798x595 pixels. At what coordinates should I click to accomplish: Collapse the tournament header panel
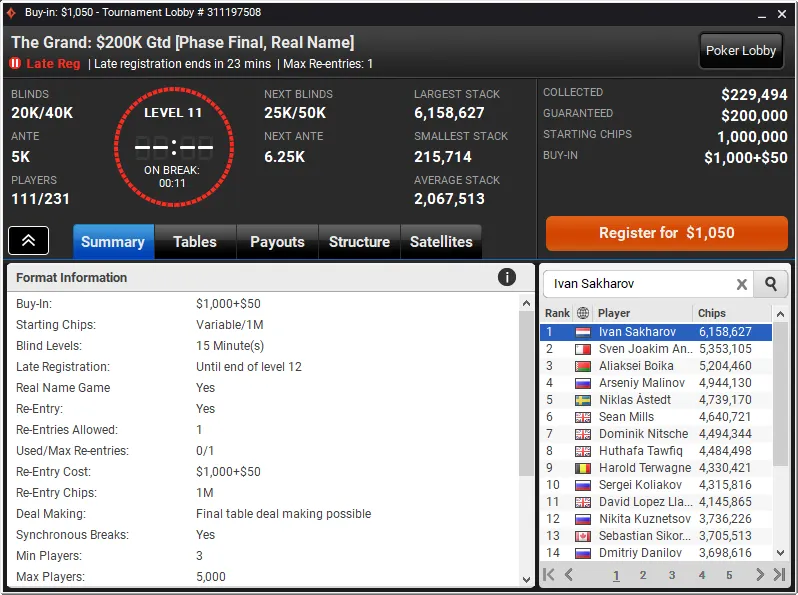click(x=29, y=241)
